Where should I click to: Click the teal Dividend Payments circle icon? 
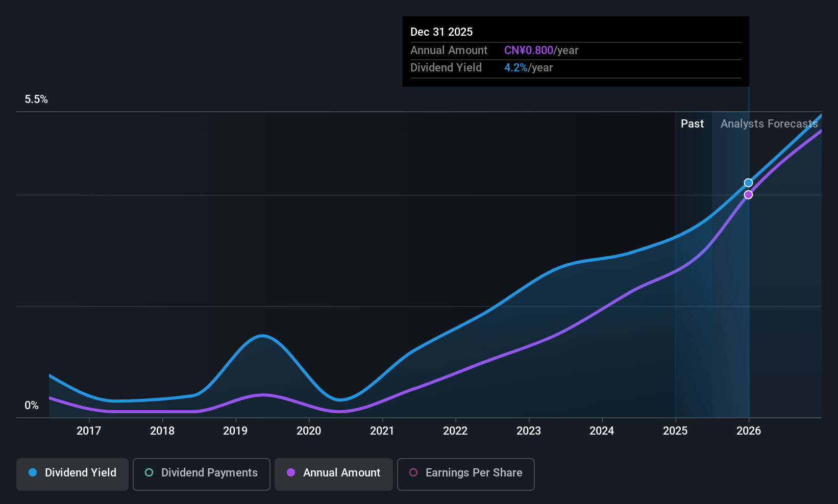[x=149, y=472]
